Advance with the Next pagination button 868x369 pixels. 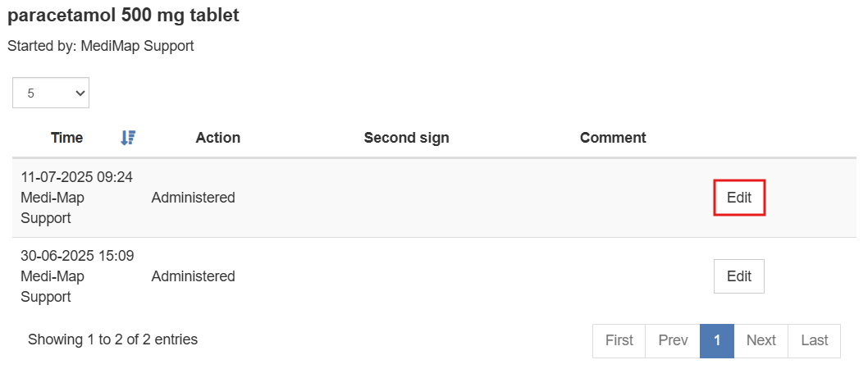click(x=761, y=340)
